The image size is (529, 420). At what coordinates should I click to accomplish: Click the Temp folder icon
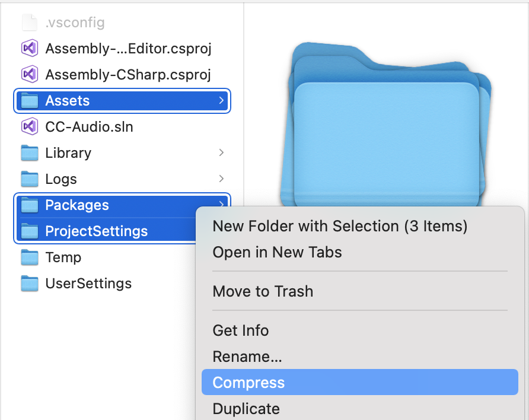tap(30, 257)
